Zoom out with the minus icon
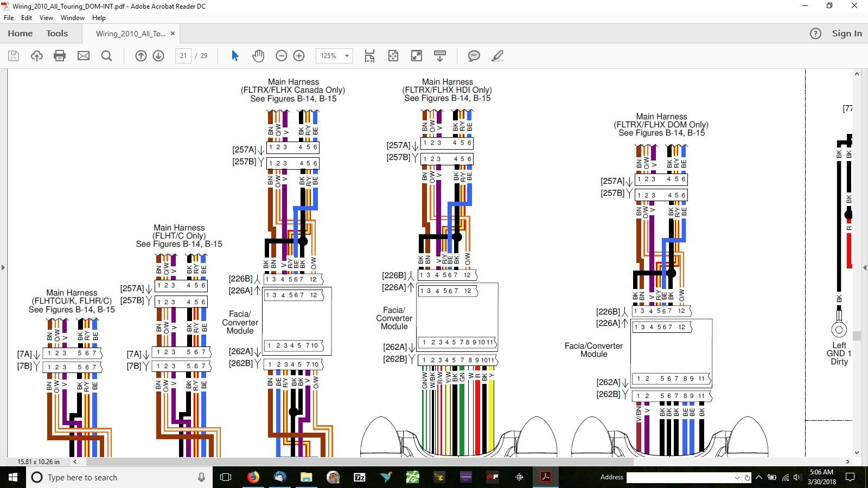Screen dimensions: 868x488 [281, 56]
